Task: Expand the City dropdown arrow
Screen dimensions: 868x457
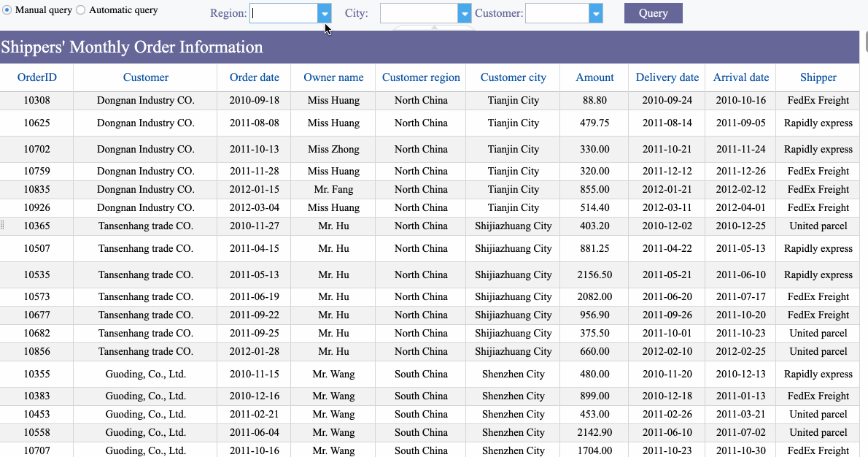Action: point(465,13)
